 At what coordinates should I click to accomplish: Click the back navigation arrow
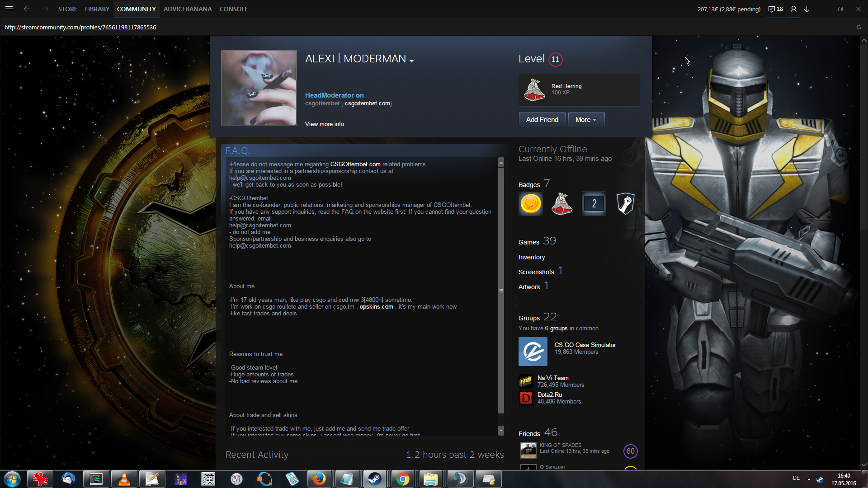(x=27, y=9)
